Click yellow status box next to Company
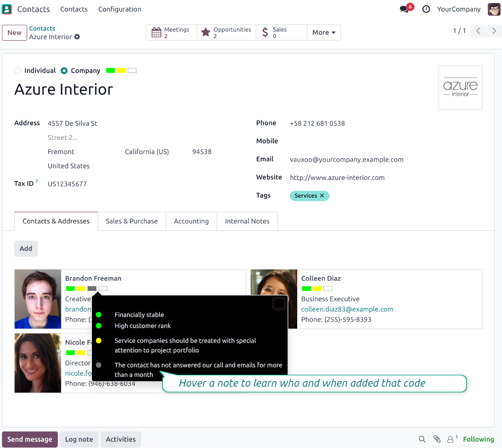The width and height of the screenshot is (502, 448). pos(121,71)
